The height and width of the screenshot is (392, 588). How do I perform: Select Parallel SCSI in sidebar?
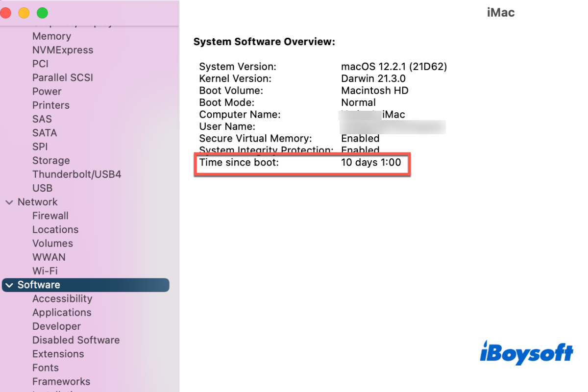(x=63, y=77)
